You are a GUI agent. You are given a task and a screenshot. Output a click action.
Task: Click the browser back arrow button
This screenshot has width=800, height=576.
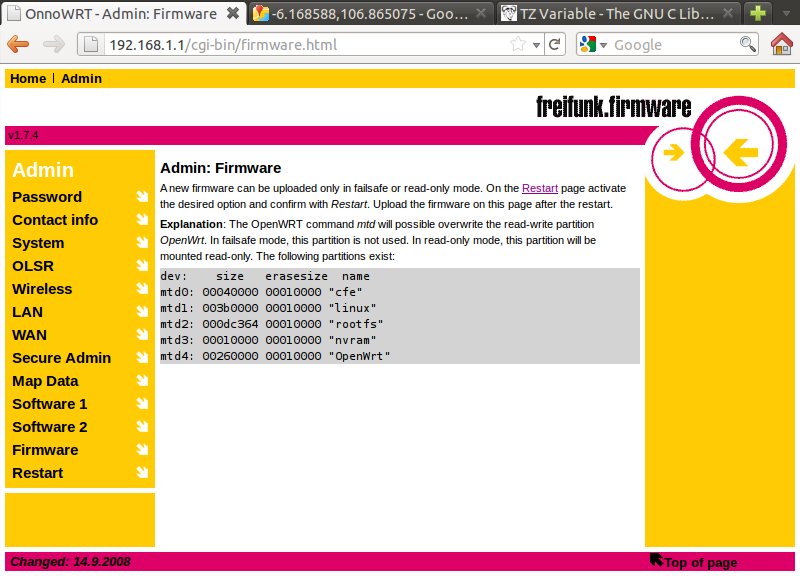[19, 45]
